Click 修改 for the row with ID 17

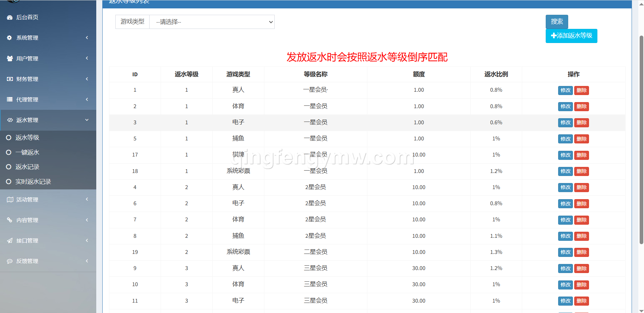tap(565, 155)
